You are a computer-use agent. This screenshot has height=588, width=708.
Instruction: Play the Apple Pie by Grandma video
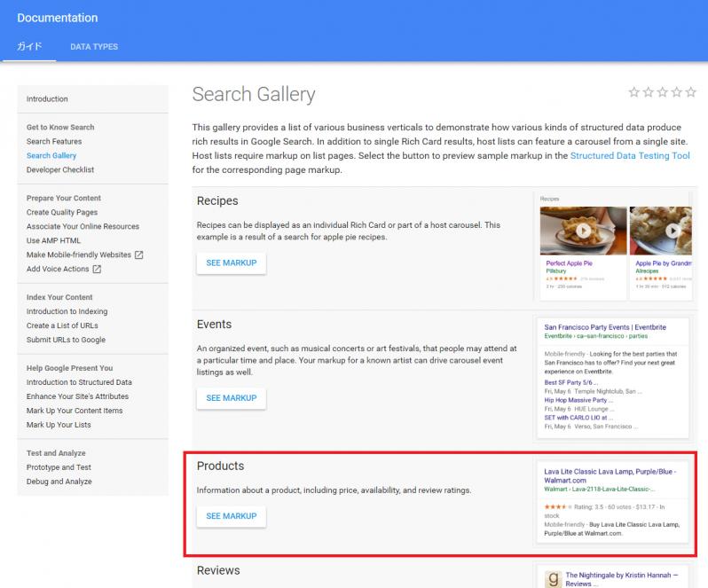pyautogui.click(x=673, y=231)
